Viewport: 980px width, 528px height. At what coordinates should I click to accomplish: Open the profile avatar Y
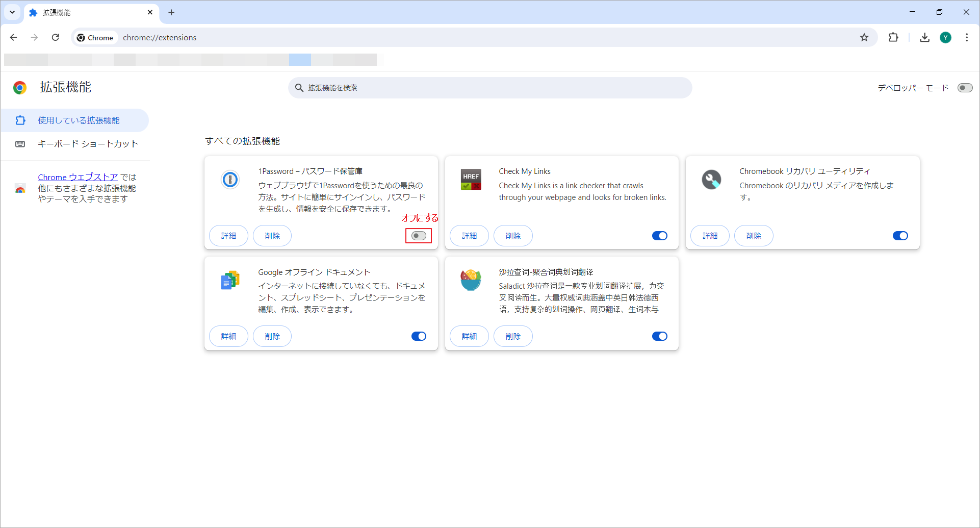(x=946, y=37)
